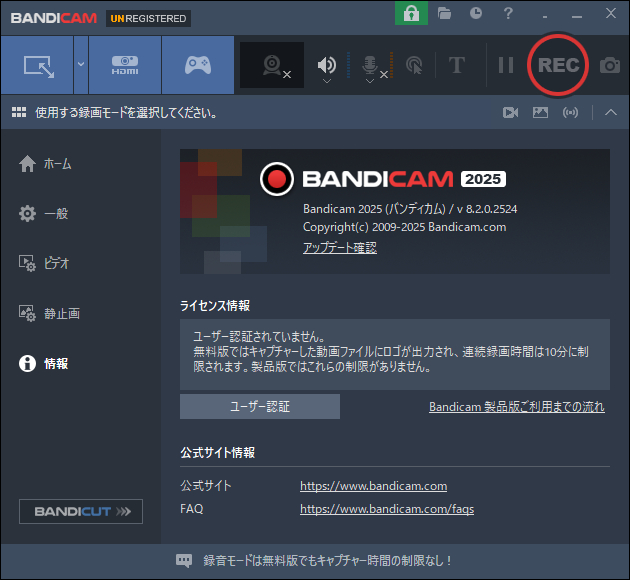Screen dimensions: 630x580
Task: Click the UNREGISTERED badge
Action: coord(148,18)
